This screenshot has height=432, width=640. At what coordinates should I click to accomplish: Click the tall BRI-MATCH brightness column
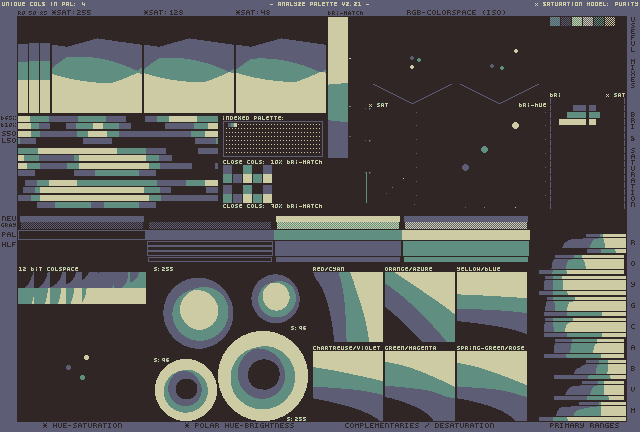coord(338,87)
